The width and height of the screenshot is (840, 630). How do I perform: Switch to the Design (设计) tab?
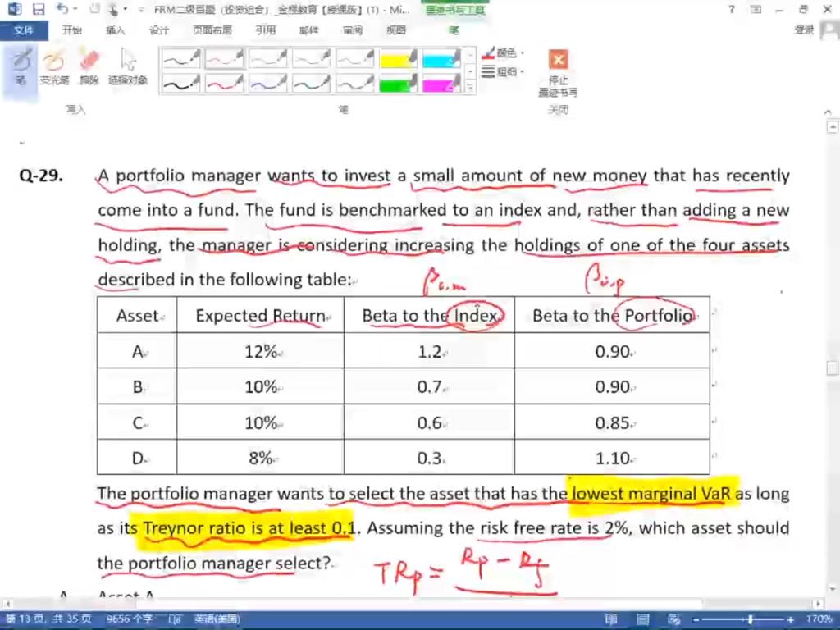[158, 30]
